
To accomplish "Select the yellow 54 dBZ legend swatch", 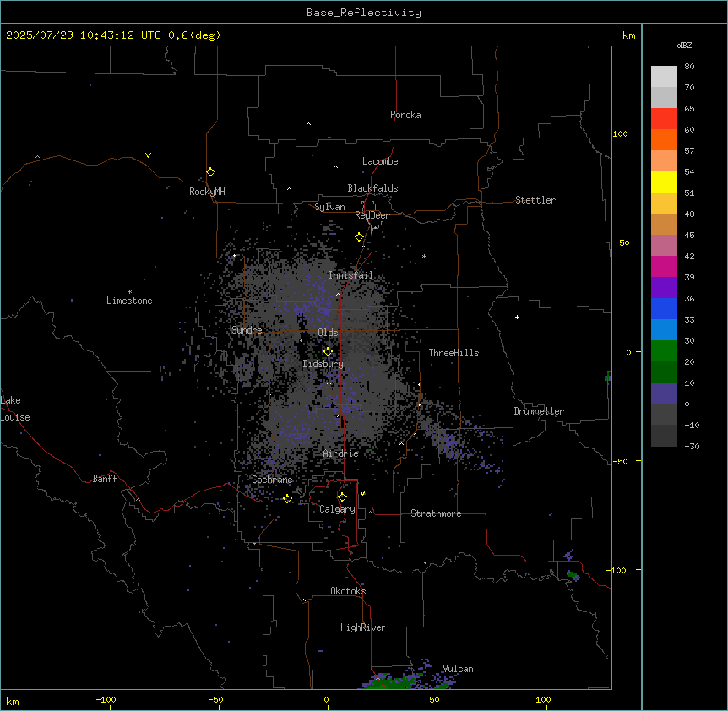I will [x=664, y=182].
